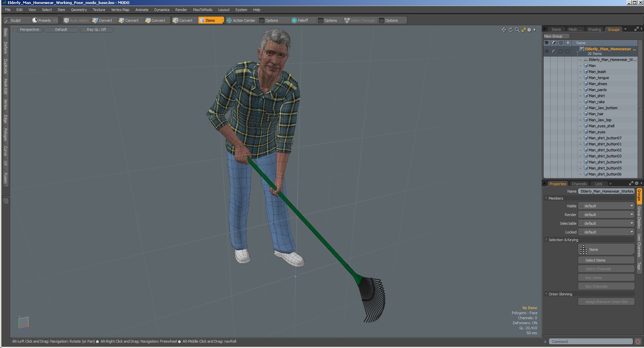Click the wireframe cube column header icon
The image size is (644, 348).
(x=561, y=43)
